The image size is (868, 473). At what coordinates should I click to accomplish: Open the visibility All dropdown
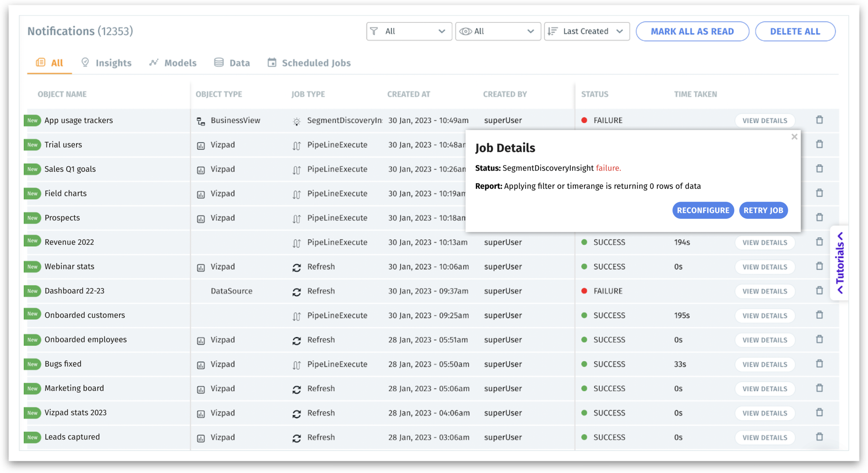point(497,31)
